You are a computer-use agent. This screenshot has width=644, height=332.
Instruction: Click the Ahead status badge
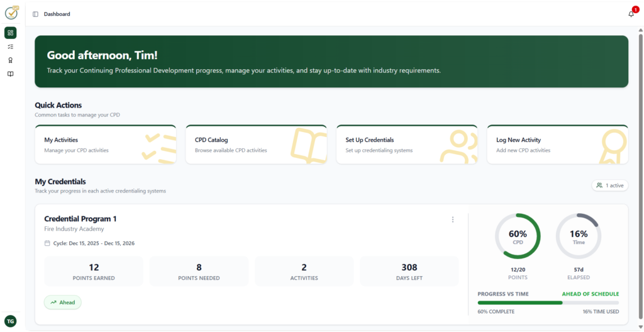[x=63, y=302]
